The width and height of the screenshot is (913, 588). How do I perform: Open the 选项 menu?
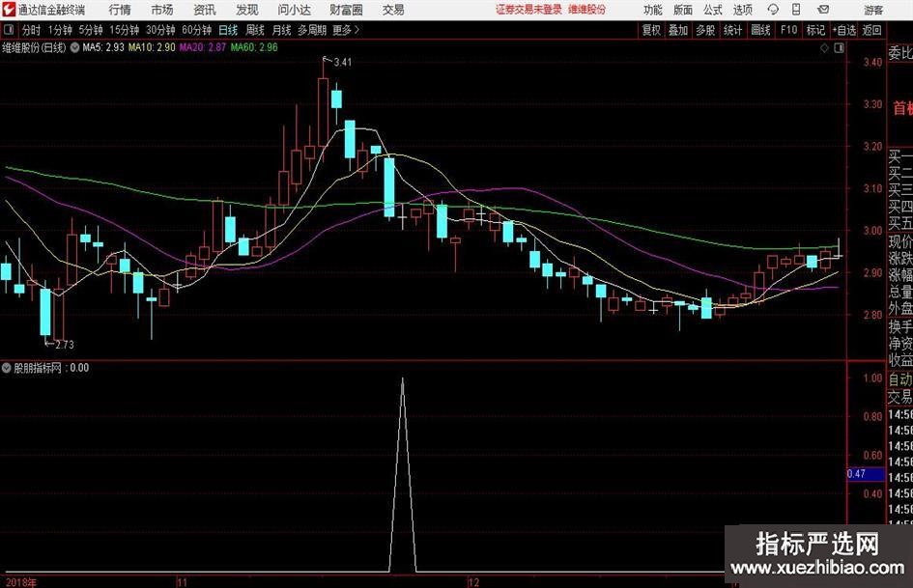(x=742, y=10)
